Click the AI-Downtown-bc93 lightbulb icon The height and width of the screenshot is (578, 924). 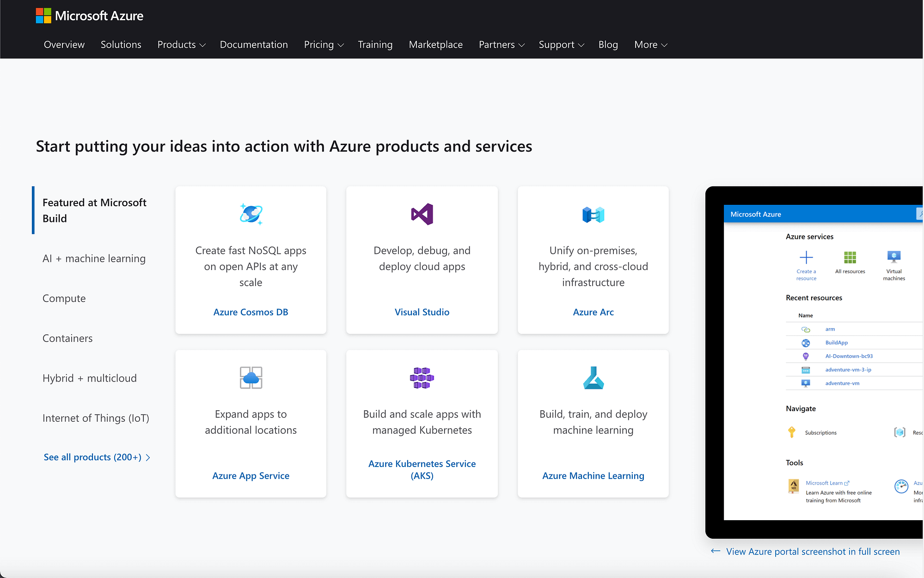click(806, 356)
